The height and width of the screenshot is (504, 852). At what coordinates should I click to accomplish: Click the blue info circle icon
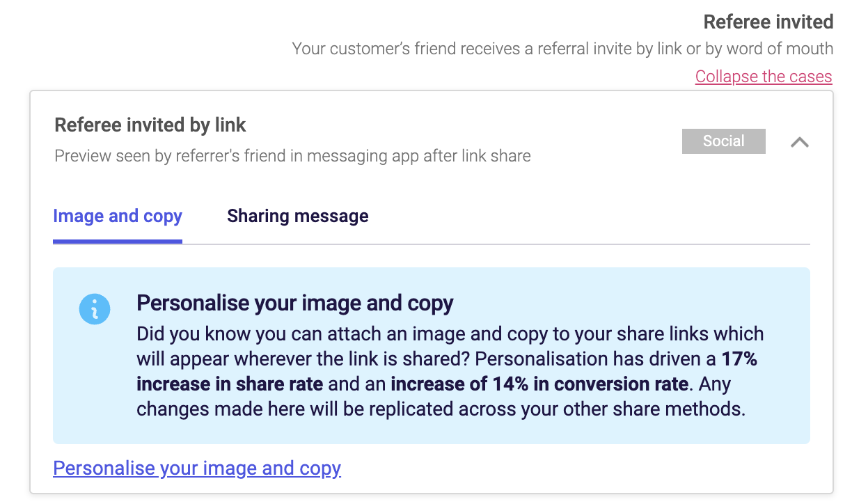pyautogui.click(x=95, y=308)
